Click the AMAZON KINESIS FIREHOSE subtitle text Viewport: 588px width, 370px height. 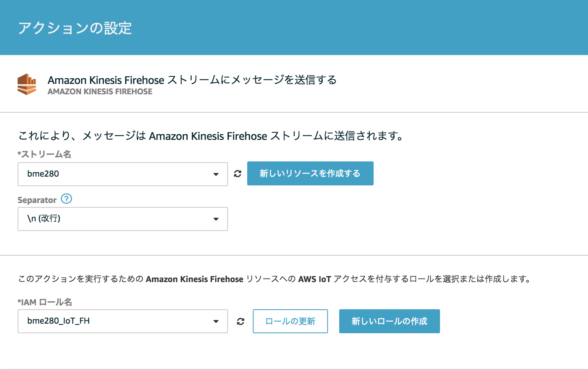100,92
